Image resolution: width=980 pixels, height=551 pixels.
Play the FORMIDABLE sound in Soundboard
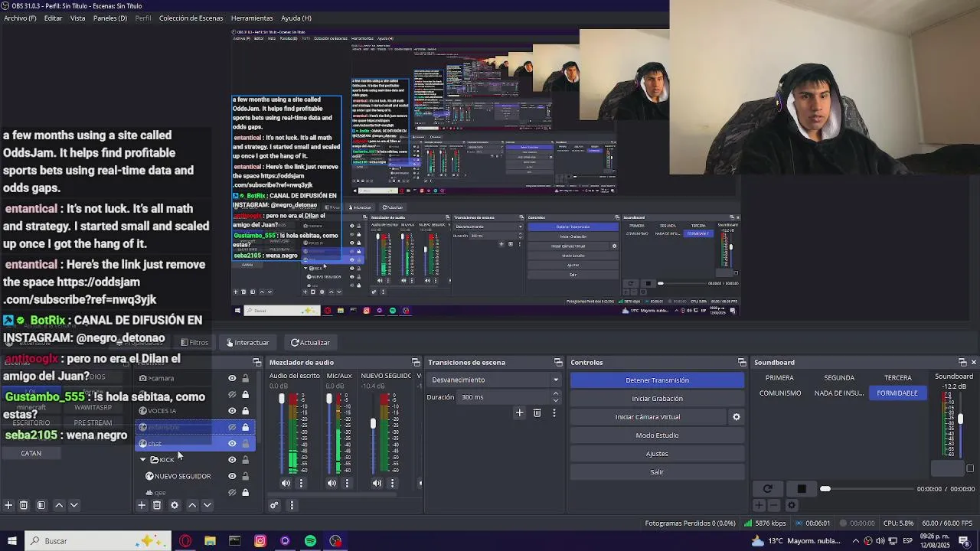(x=897, y=393)
